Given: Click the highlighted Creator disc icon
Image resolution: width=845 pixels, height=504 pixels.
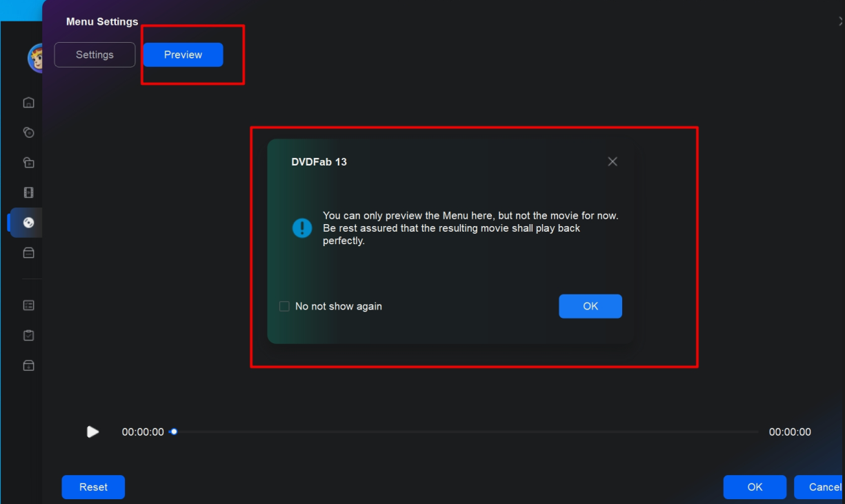Looking at the screenshot, I should coord(28,223).
